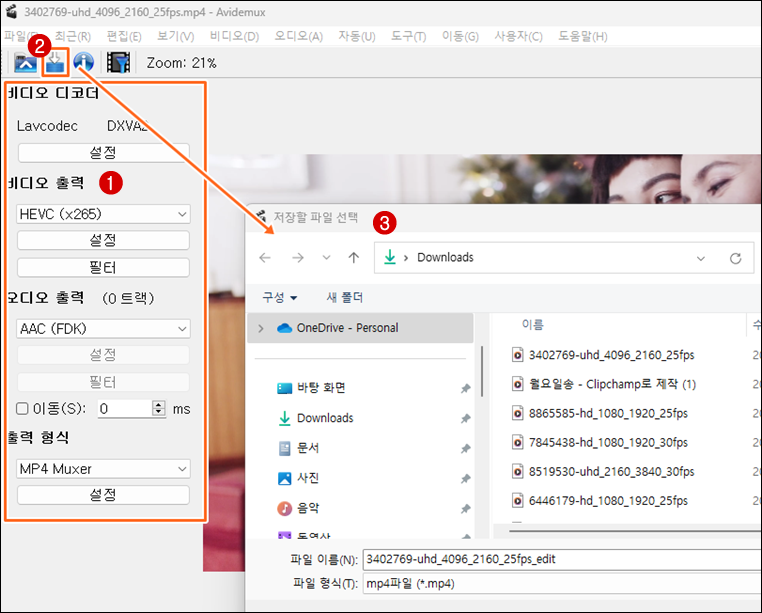Open the 사용자(C) menu
Screen dimensions: 762x613
coord(518,36)
